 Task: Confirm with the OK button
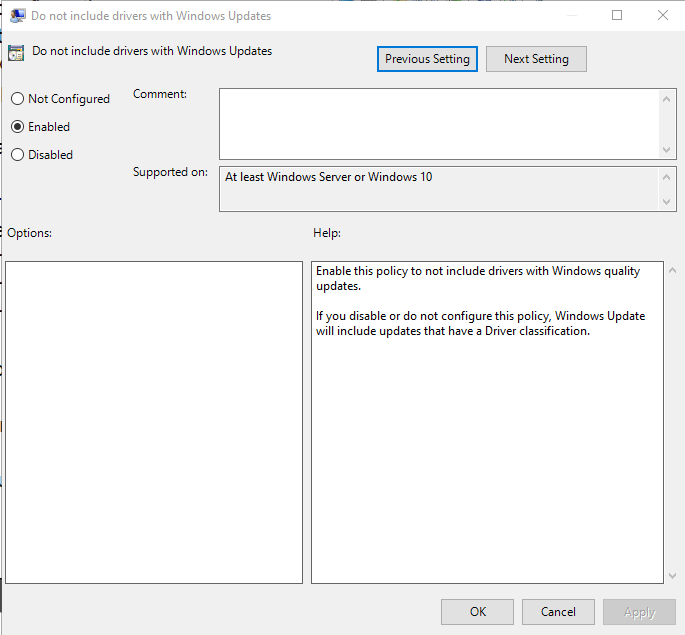477,612
